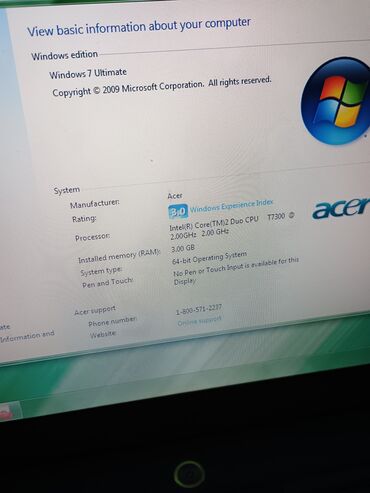Image resolution: width=370 pixels, height=493 pixels.
Task: Select the 'Windows 7 Ultimate' edition text
Action: [88, 73]
